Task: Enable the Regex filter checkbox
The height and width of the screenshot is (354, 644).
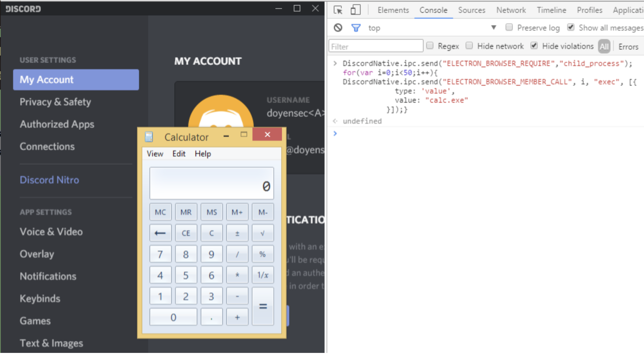Action: (x=430, y=46)
